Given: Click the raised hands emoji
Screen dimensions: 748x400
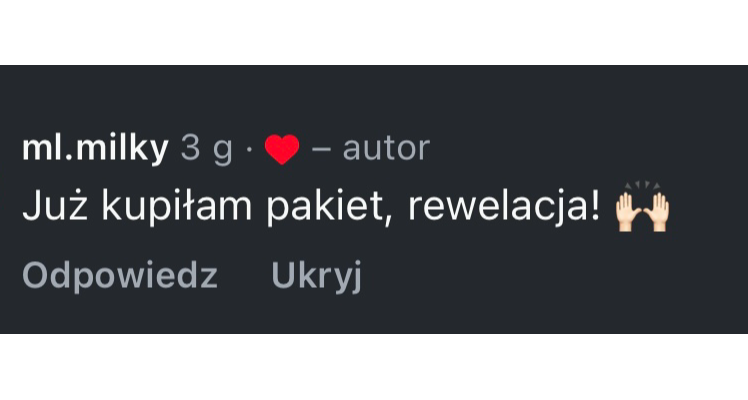Looking at the screenshot, I should pos(643,206).
